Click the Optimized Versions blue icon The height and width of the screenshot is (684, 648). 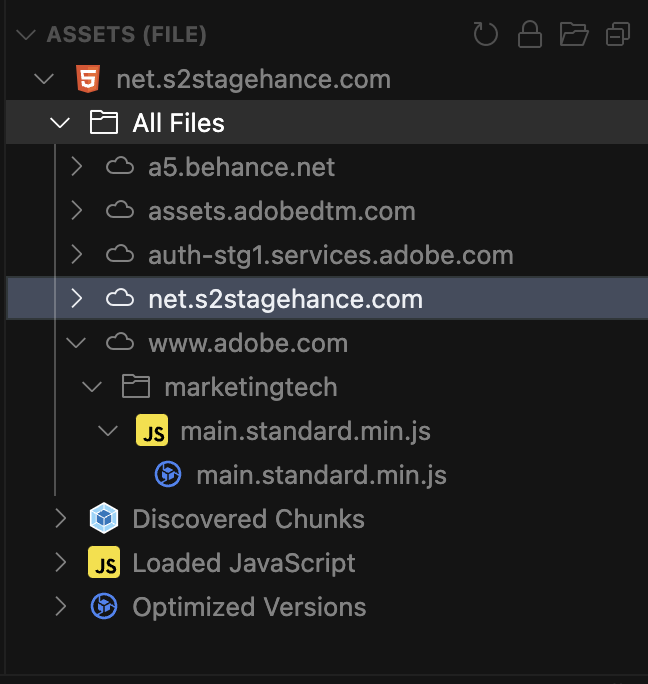tap(104, 607)
